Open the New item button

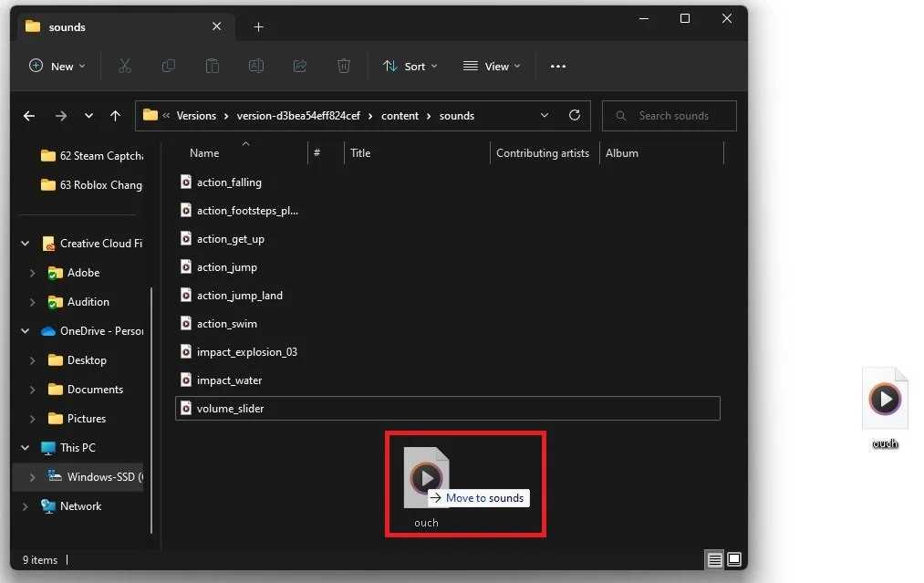pyautogui.click(x=57, y=66)
